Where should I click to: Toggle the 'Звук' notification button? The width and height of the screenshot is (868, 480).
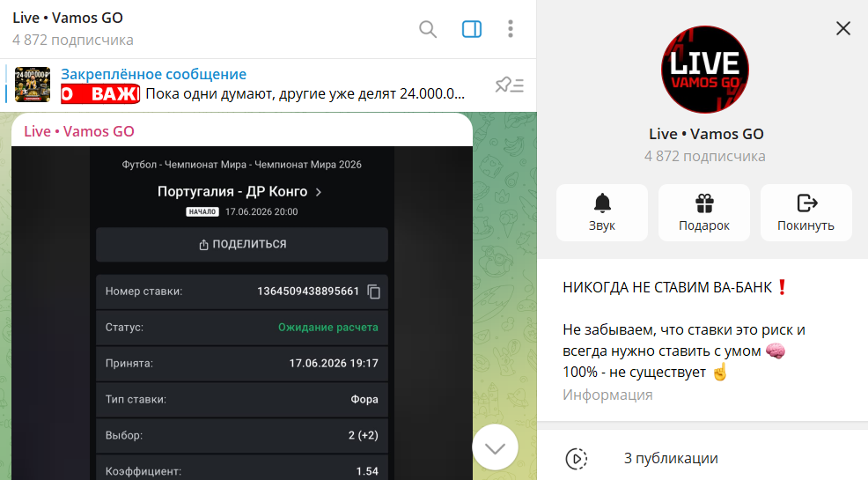point(602,212)
